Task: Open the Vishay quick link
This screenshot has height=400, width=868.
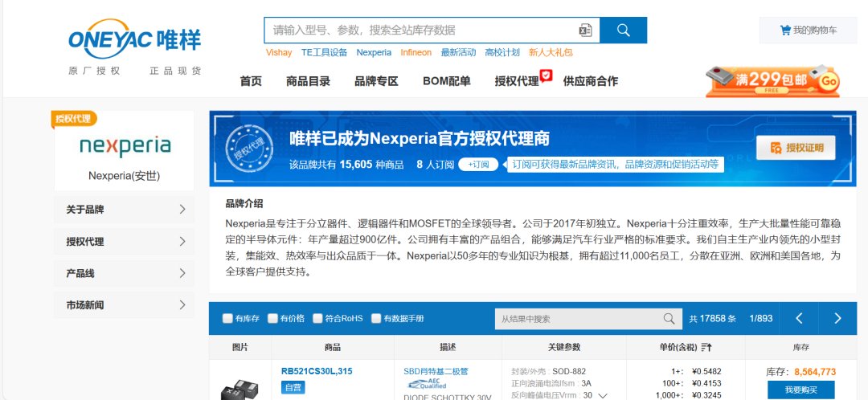Action: (x=279, y=52)
